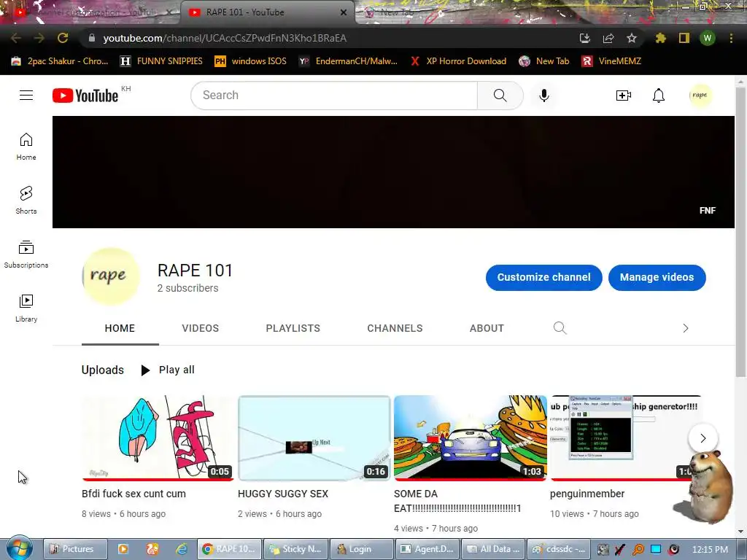The height and width of the screenshot is (560, 747).
Task: Open the Create video camera icon
Action: click(x=623, y=96)
